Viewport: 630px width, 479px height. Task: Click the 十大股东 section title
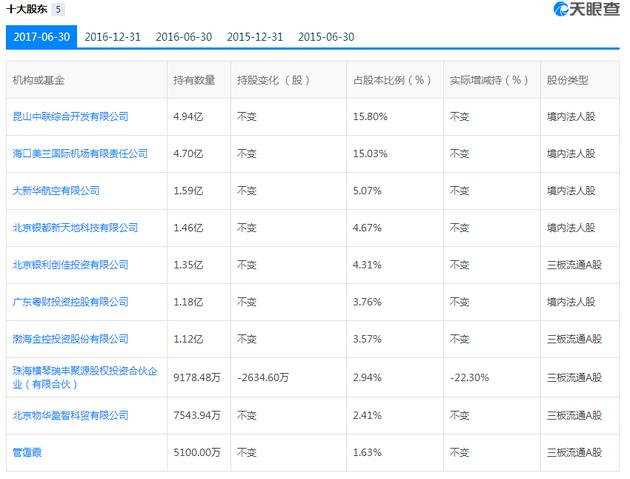click(x=27, y=9)
